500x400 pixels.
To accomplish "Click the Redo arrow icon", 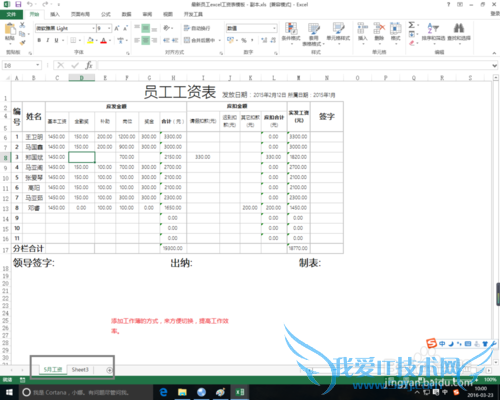I will 45,4.
